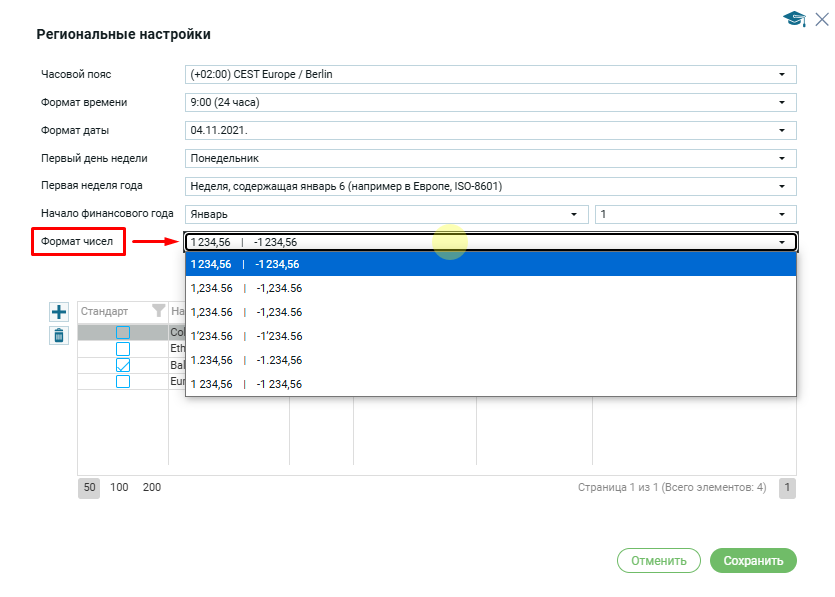The height and width of the screenshot is (597, 835).
Task: Tick the Стандарт checkbox in the fourth row
Action: 123,381
